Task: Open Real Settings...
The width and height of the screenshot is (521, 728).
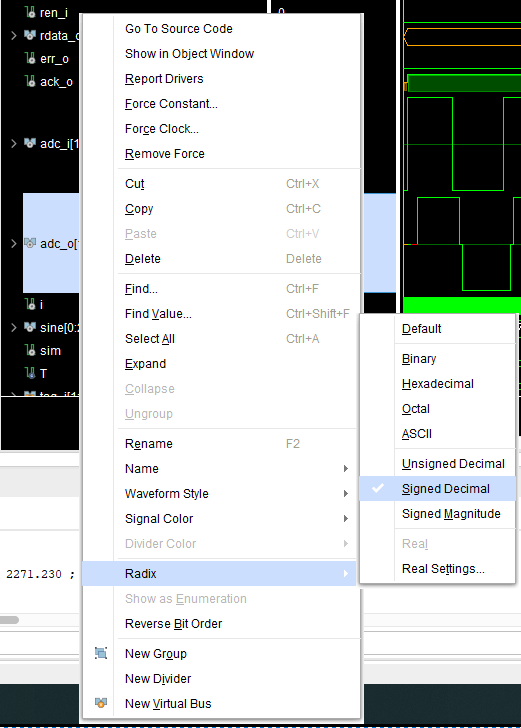Action: 437,569
